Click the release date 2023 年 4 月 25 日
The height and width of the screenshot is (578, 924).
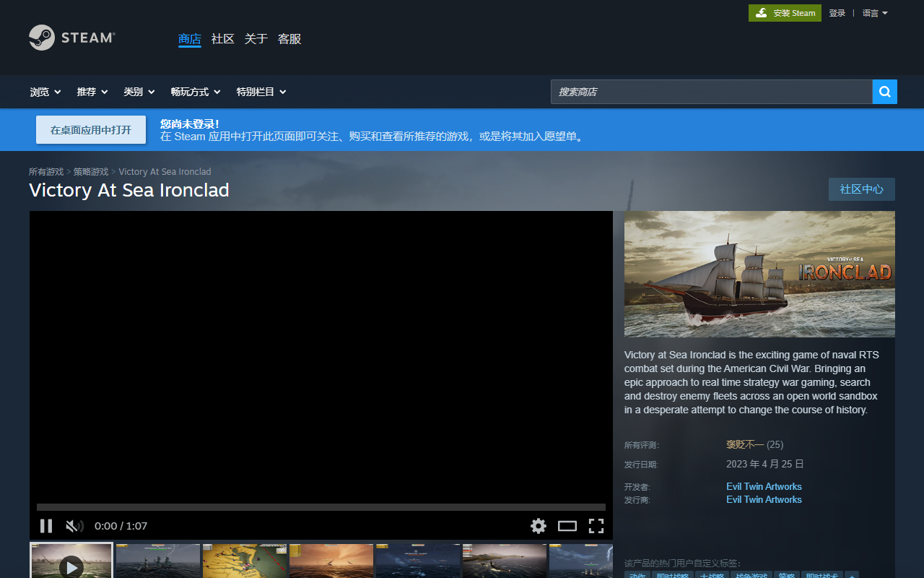pyautogui.click(x=765, y=464)
